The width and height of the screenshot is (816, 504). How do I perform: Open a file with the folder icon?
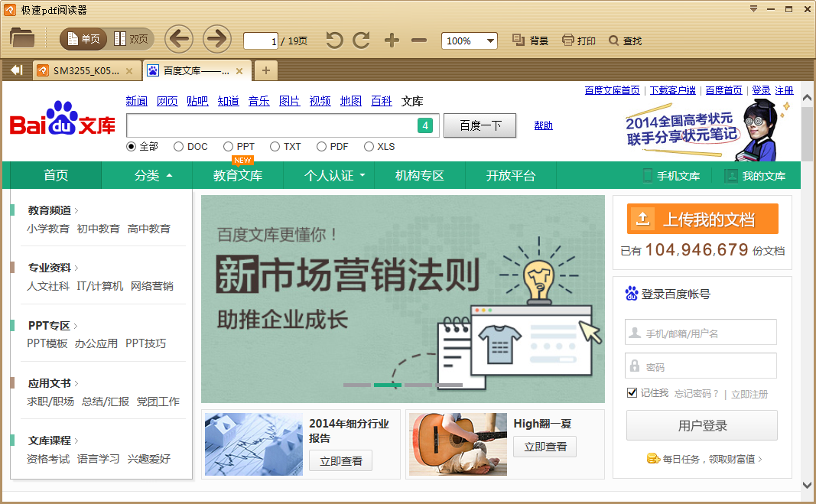[22, 38]
